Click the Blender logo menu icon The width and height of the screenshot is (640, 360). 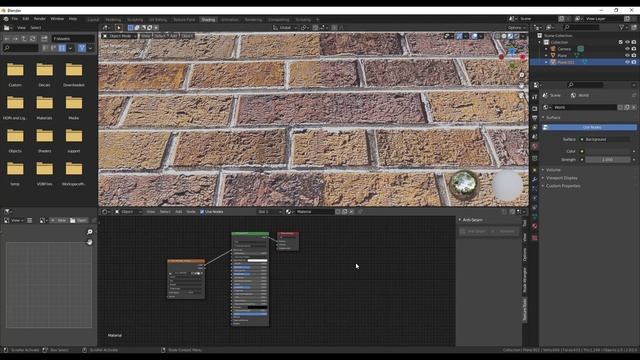[x=6, y=19]
